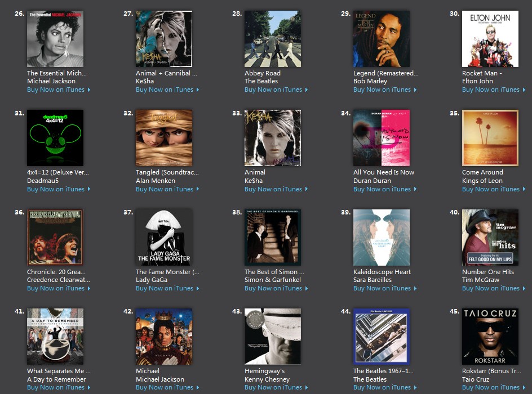Screen dimensions: 532x394
Task: Select the Taio Cruz Rokstarr cover
Action: click(490, 337)
